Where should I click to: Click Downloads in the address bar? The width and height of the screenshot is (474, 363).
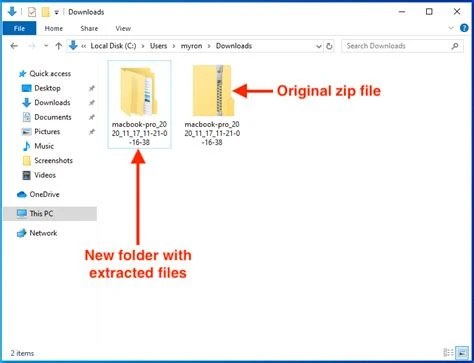click(x=234, y=46)
